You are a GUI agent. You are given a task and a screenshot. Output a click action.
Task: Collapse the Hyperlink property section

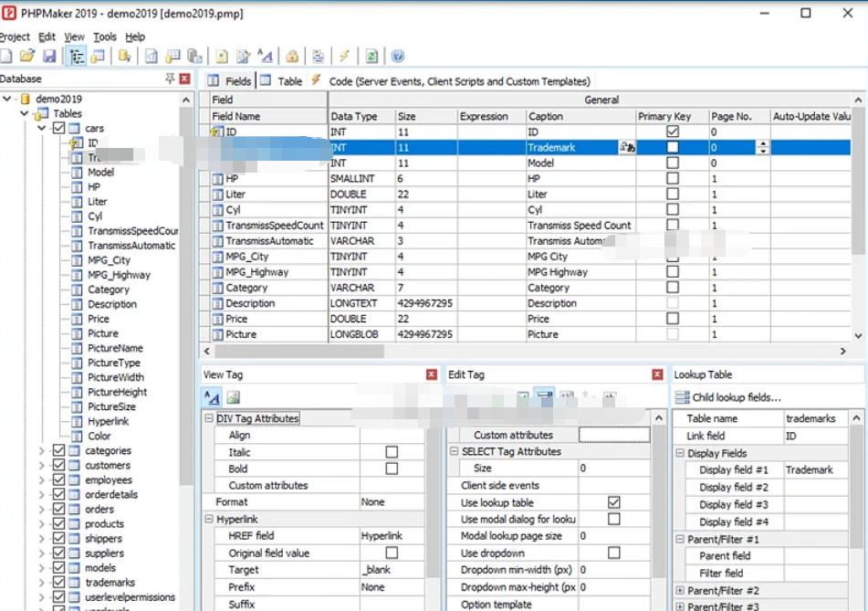[x=209, y=519]
